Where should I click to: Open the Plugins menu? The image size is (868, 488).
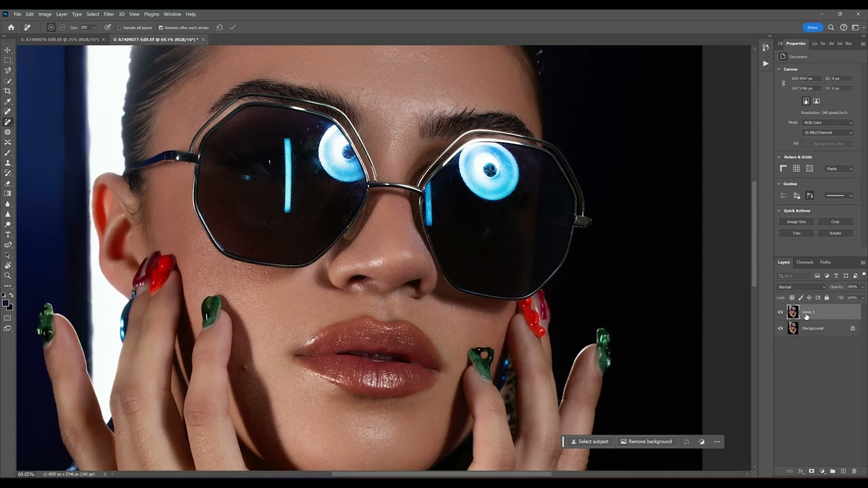[151, 14]
